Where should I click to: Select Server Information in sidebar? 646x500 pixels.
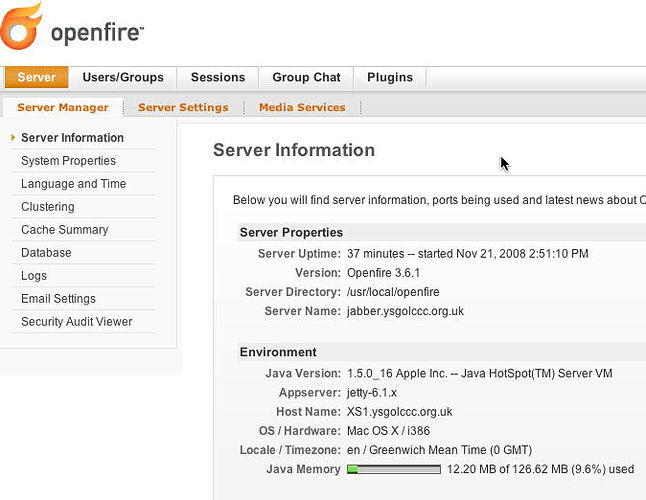pyautogui.click(x=73, y=138)
